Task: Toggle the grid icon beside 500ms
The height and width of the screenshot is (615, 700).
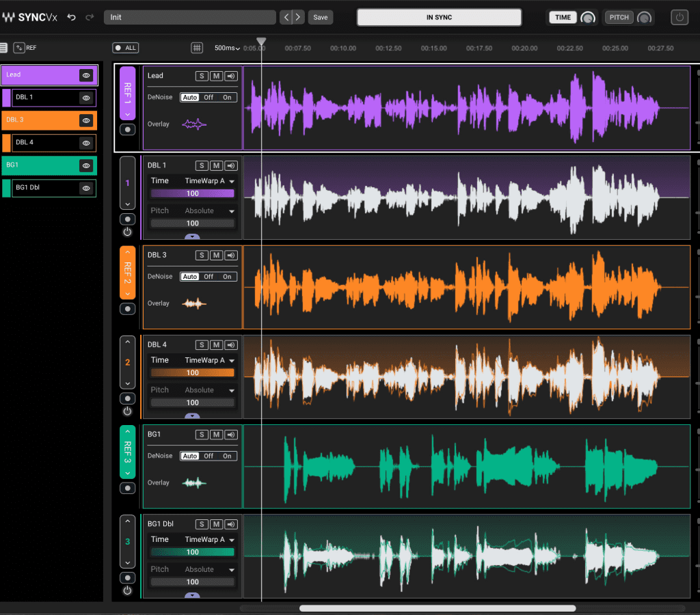Action: coord(197,48)
